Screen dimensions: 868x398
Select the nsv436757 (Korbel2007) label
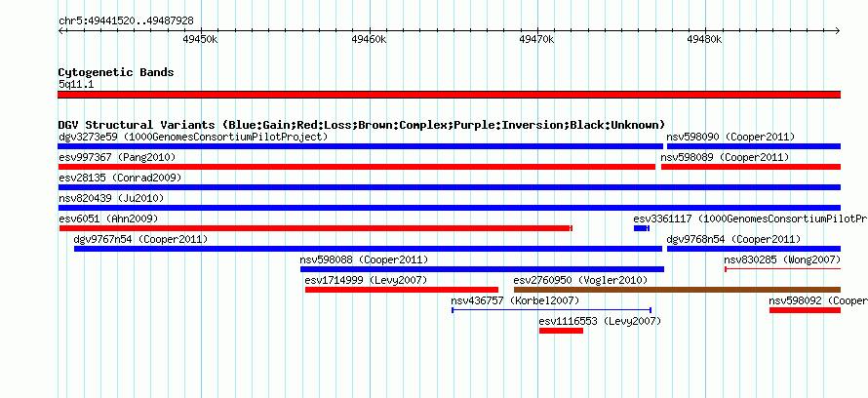(x=515, y=300)
